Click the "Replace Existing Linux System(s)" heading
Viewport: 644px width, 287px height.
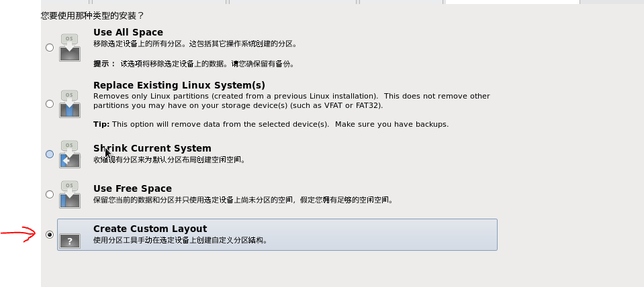click(179, 85)
